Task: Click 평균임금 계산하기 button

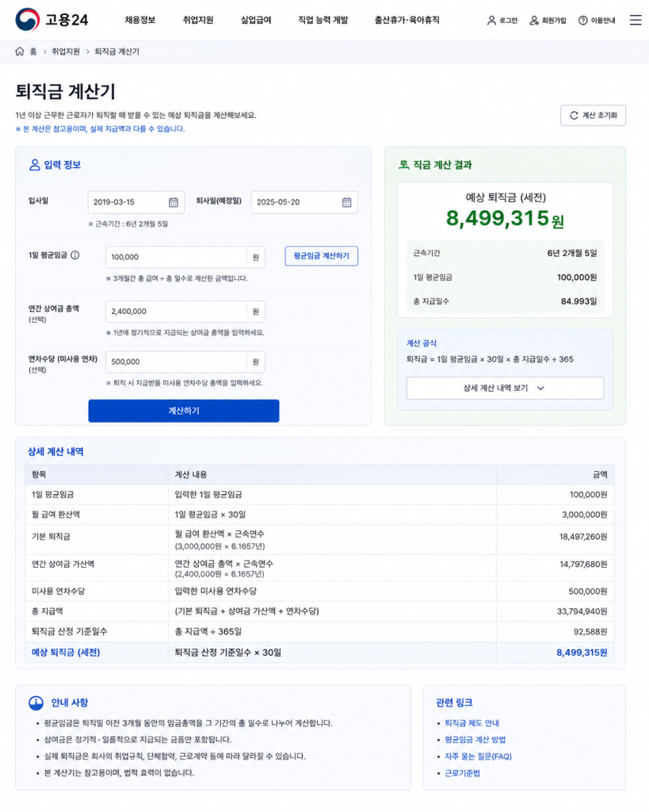Action: pyautogui.click(x=322, y=256)
